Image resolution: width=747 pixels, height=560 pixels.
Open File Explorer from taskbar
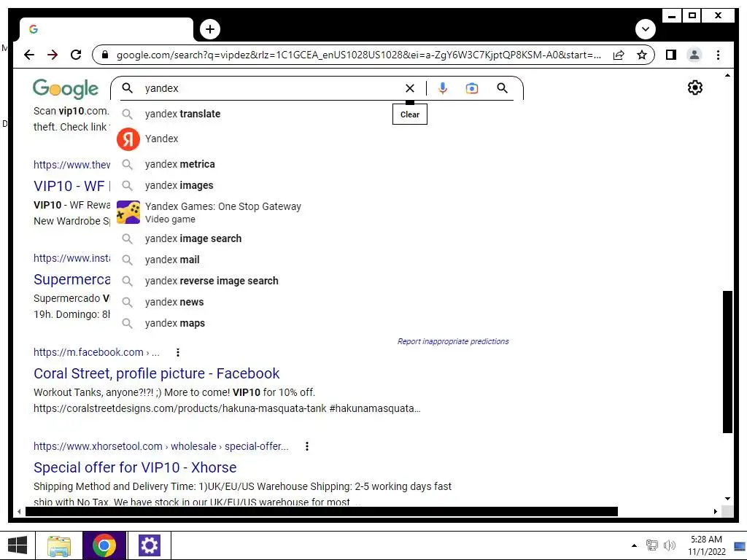59,545
